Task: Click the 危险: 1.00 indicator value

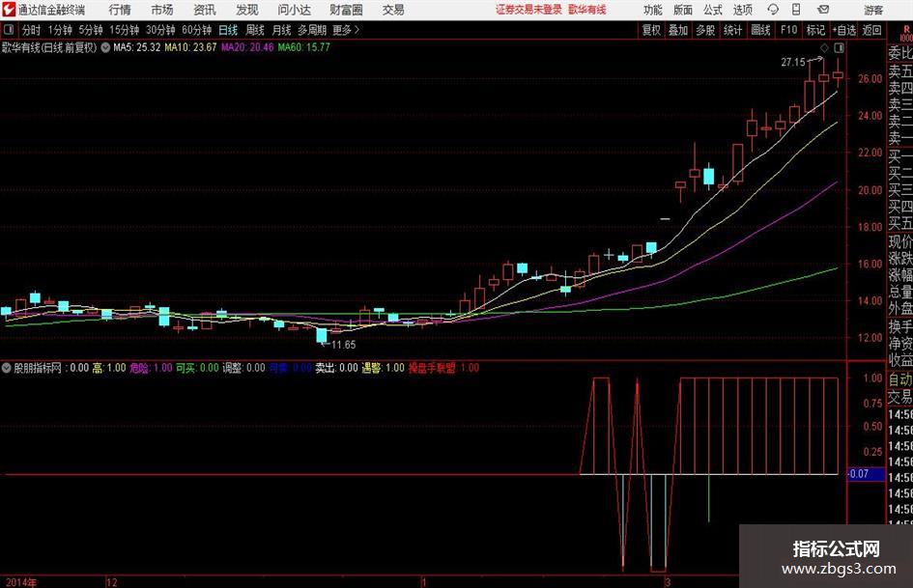Action: [151, 368]
